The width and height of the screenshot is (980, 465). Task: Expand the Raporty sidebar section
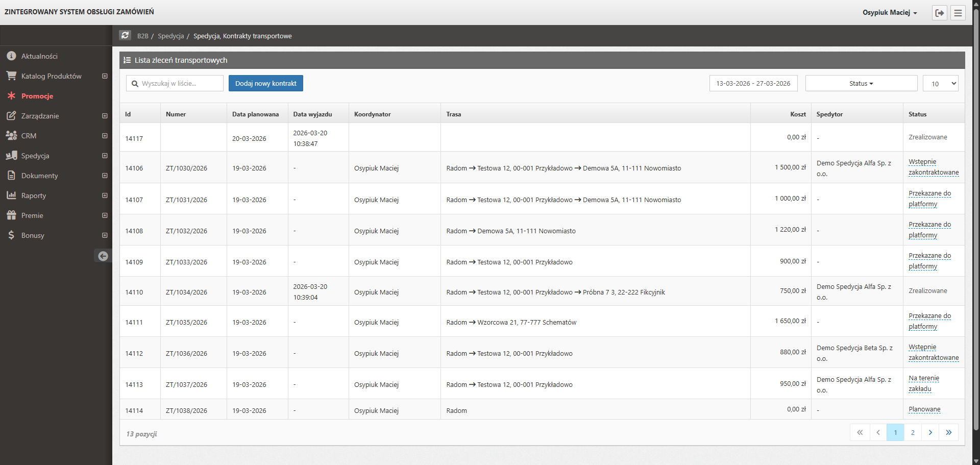(105, 195)
